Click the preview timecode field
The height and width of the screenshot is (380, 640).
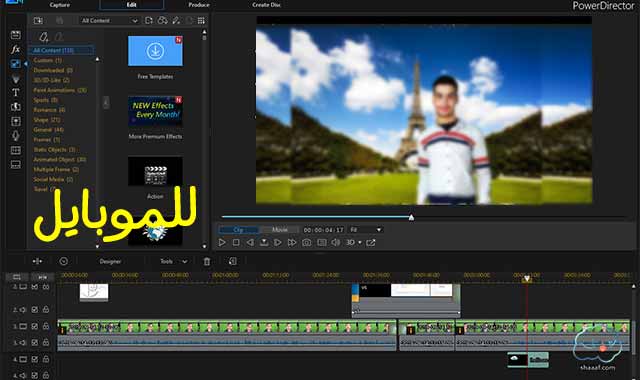pos(324,230)
